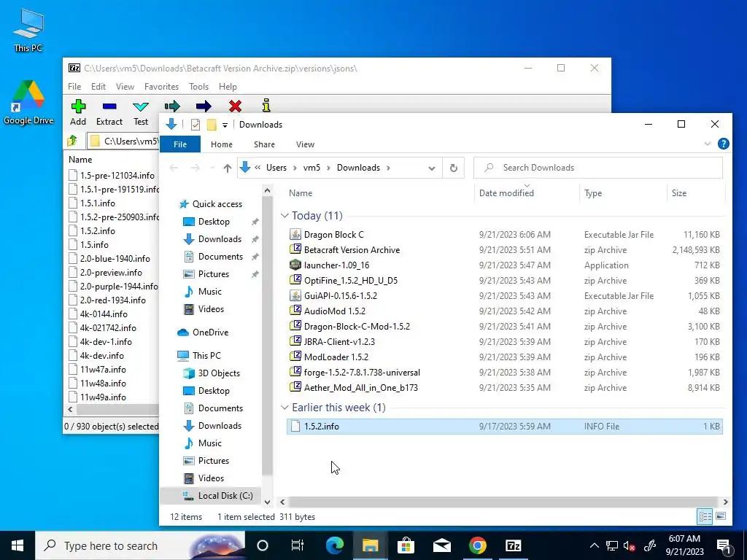
Task: Open pinned Downloads under Quick access
Action: point(220,239)
